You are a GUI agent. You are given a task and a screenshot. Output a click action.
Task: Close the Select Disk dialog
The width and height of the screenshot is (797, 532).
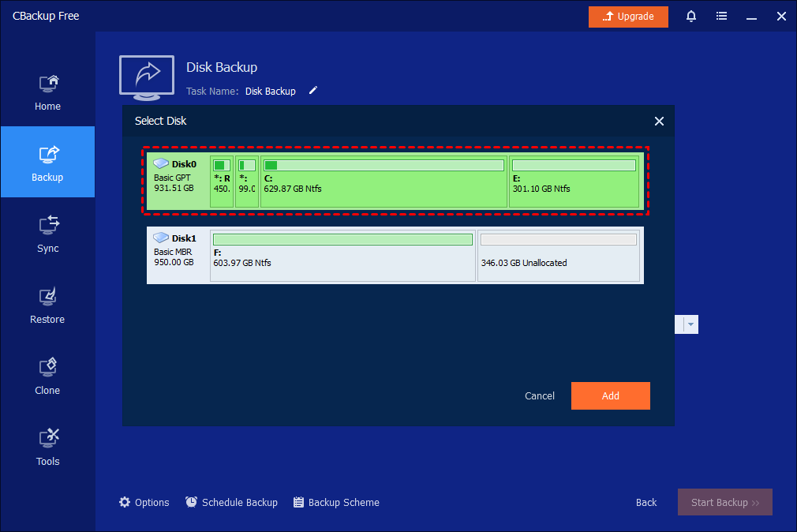coord(659,121)
